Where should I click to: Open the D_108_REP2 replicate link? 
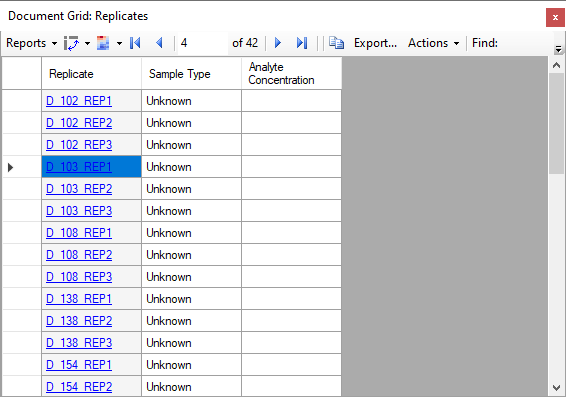[79, 255]
